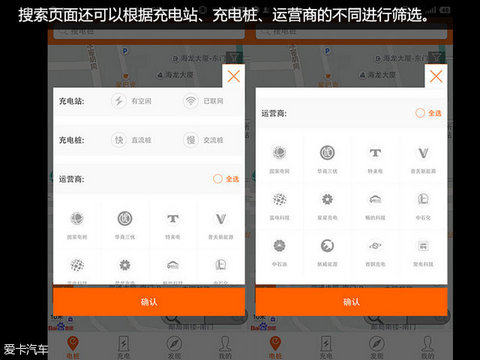The height and width of the screenshot is (360, 480).
Task: Close the left filter panel with orange X
Action: point(234,76)
